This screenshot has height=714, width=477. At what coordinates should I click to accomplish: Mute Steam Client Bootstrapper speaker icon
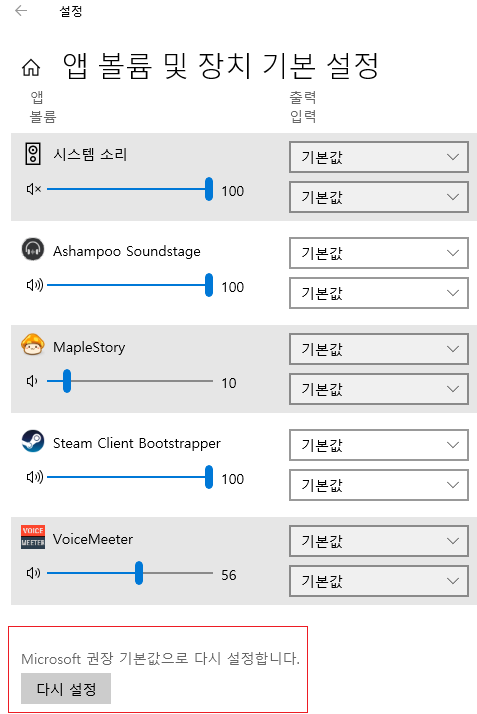pyautogui.click(x=35, y=477)
